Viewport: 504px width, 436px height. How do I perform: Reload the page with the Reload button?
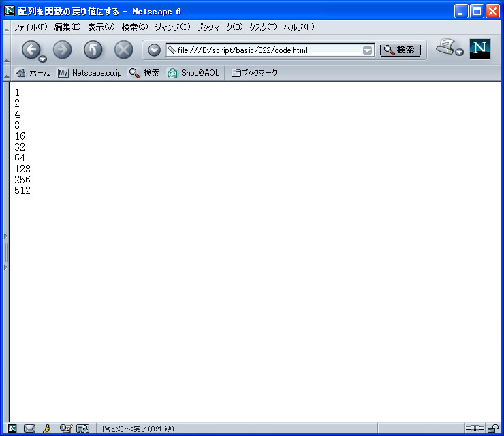tap(93, 50)
